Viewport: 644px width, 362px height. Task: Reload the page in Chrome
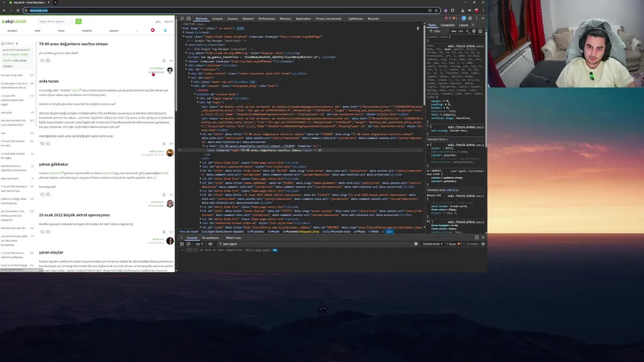pos(19,10)
